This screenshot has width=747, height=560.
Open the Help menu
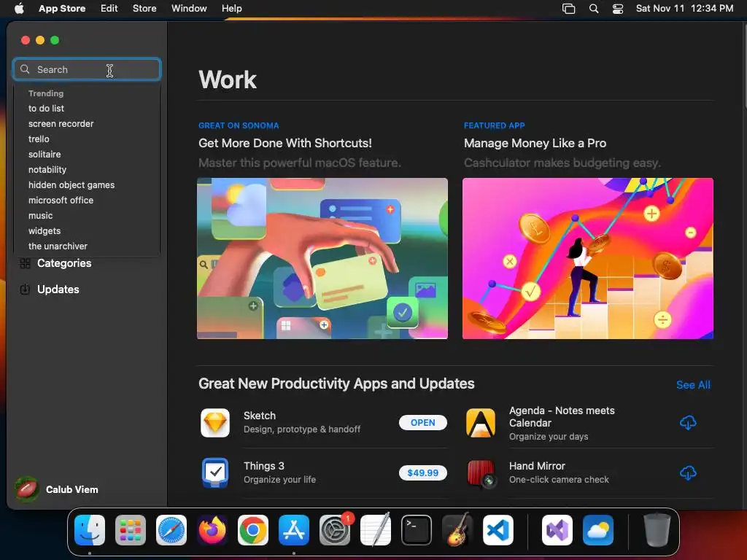pos(231,9)
